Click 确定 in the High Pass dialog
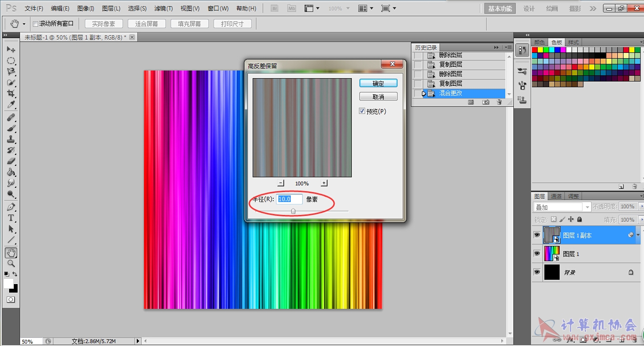Viewport: 644px width, 346px height. (378, 83)
